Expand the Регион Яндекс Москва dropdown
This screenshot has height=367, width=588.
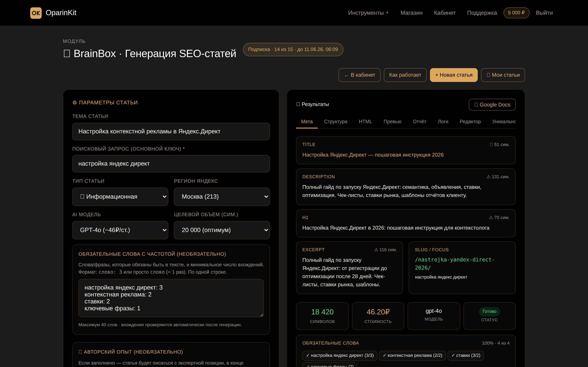pos(222,197)
